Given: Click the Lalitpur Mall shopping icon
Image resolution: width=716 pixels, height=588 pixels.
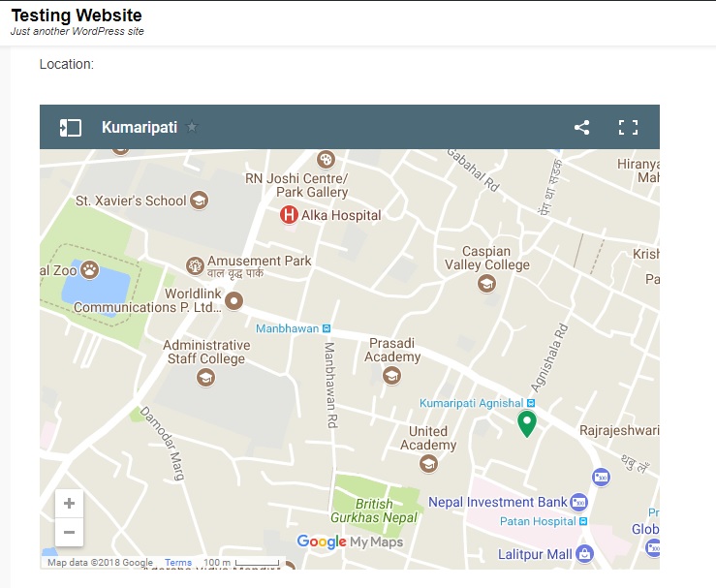Looking at the screenshot, I should coord(584,554).
